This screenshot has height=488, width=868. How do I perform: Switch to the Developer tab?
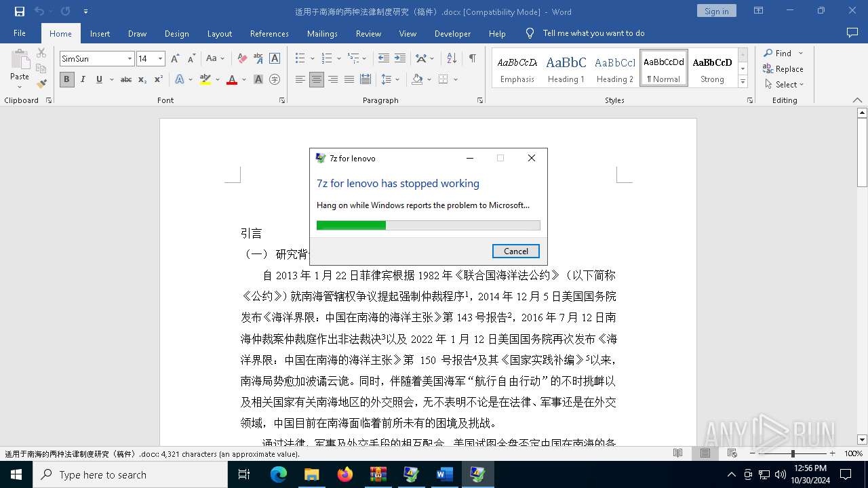(452, 33)
